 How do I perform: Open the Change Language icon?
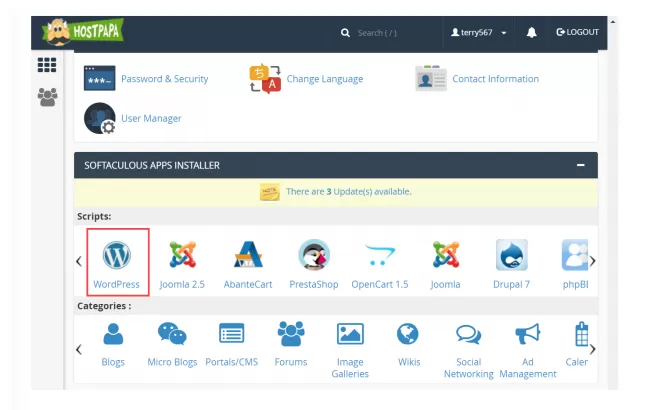pyautogui.click(x=265, y=79)
